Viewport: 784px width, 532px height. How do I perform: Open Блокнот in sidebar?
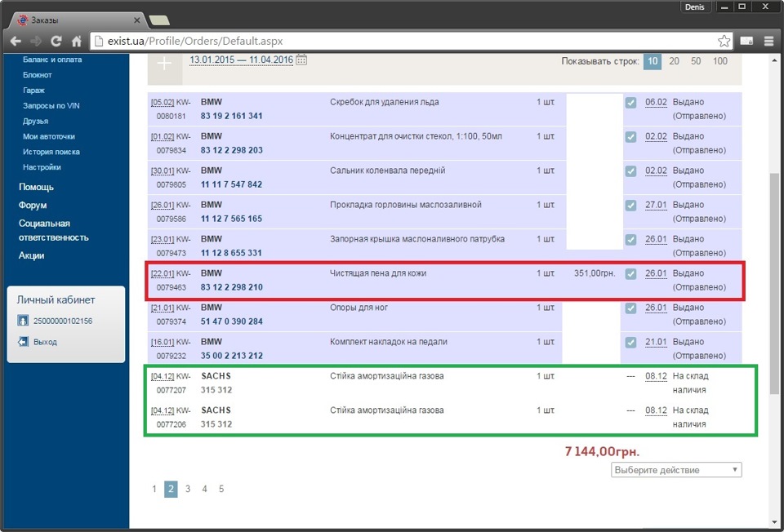click(x=38, y=75)
